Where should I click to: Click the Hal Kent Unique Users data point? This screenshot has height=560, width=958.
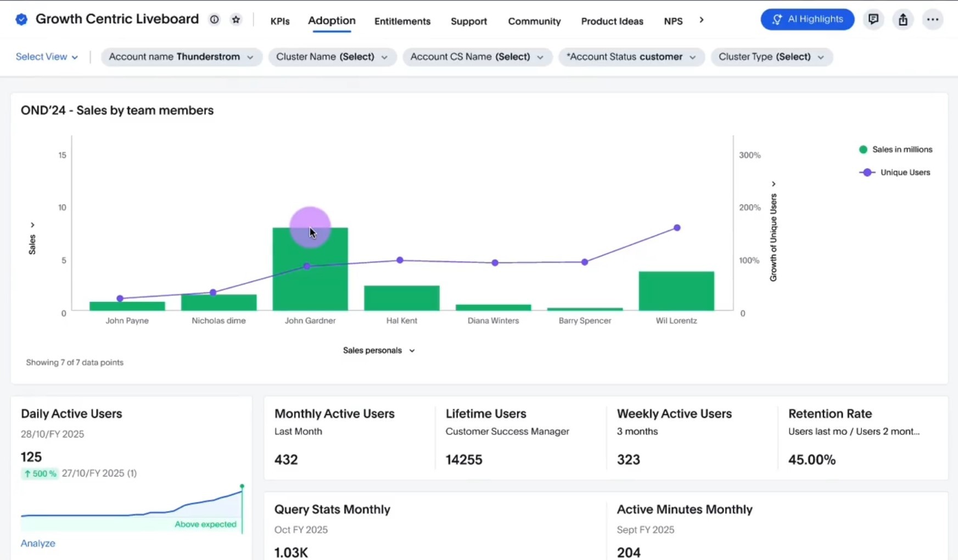(400, 260)
